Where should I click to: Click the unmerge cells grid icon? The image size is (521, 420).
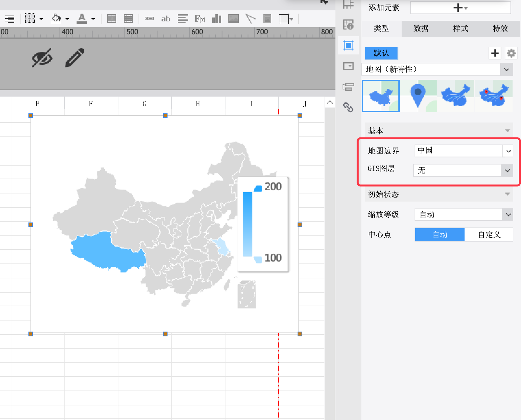point(128,19)
